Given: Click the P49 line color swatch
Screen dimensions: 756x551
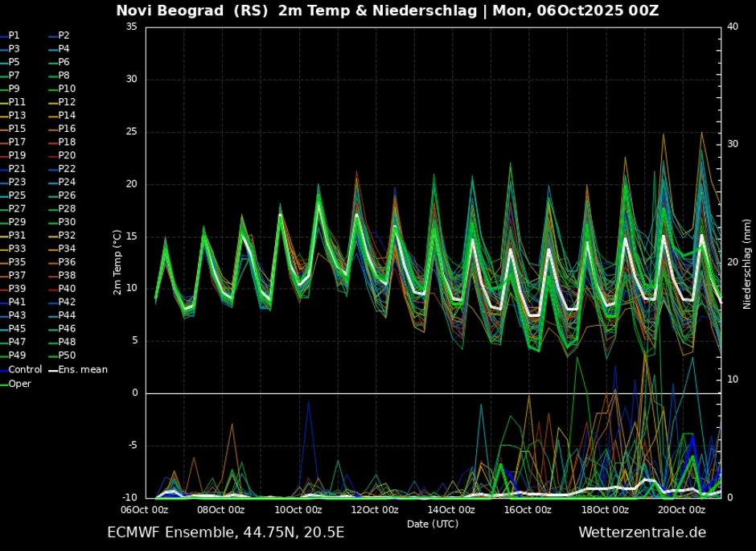Looking at the screenshot, I should (4, 356).
